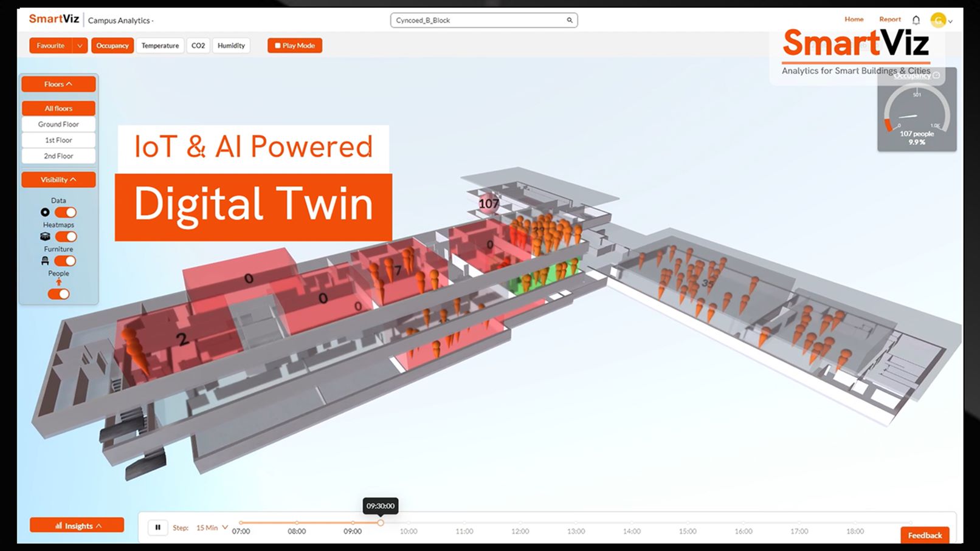Viewport: 980px width, 551px height.
Task: Click the Furniture chair icon
Action: tap(45, 261)
